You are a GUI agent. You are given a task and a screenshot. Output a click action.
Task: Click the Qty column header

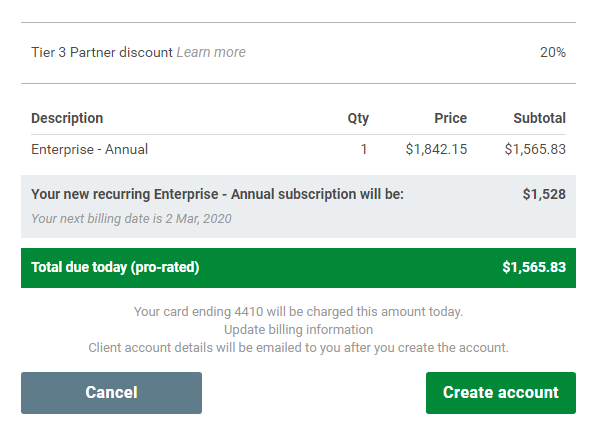click(358, 118)
